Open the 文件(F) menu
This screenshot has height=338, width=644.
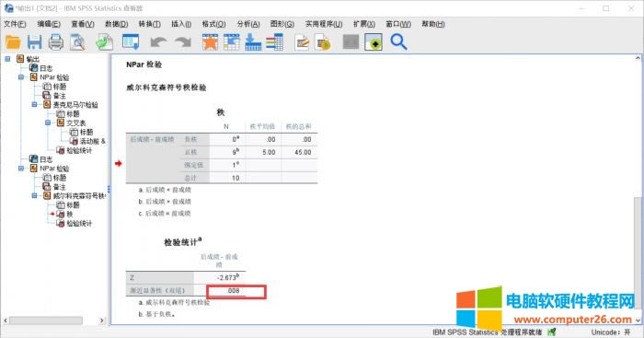(x=15, y=24)
